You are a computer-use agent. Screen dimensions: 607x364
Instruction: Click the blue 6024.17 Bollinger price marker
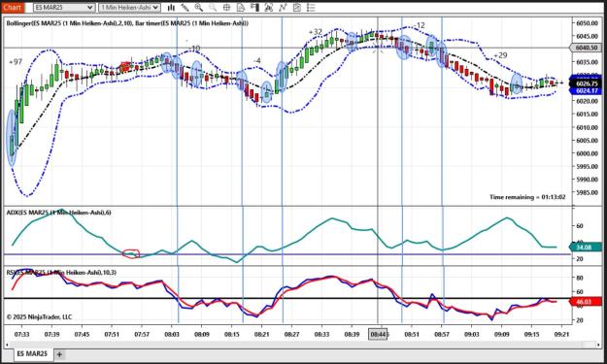click(x=586, y=91)
